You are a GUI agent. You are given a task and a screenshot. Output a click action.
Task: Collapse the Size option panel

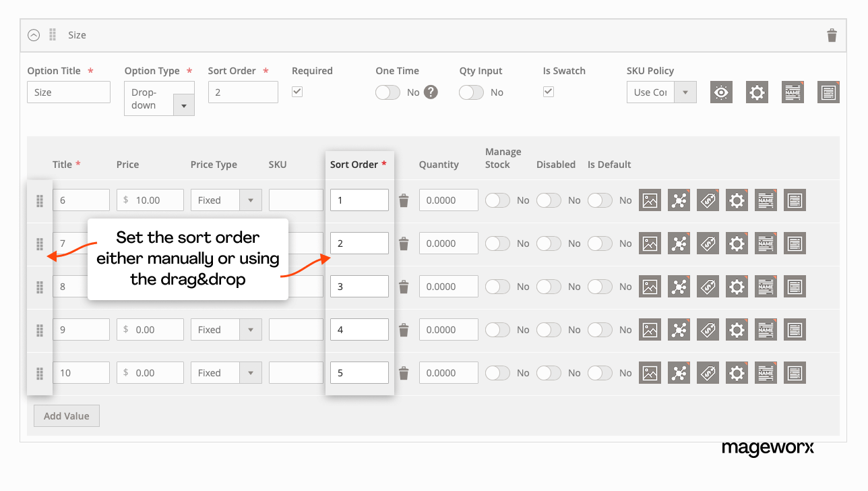[x=34, y=35]
